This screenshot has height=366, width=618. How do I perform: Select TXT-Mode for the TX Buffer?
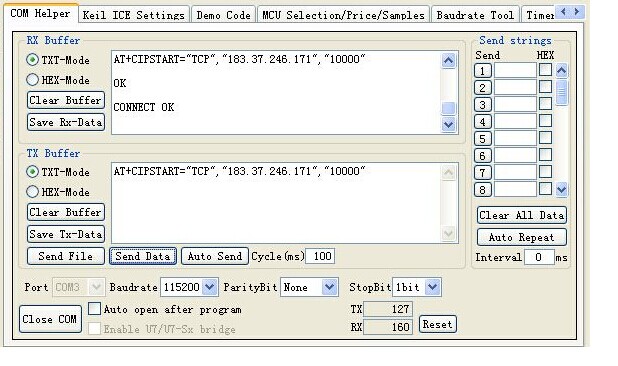click(x=58, y=172)
